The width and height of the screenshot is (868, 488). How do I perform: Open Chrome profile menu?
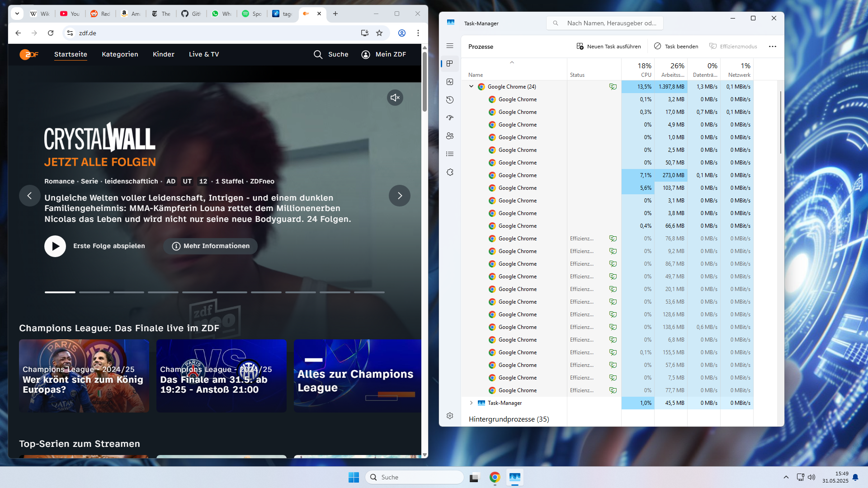point(402,33)
